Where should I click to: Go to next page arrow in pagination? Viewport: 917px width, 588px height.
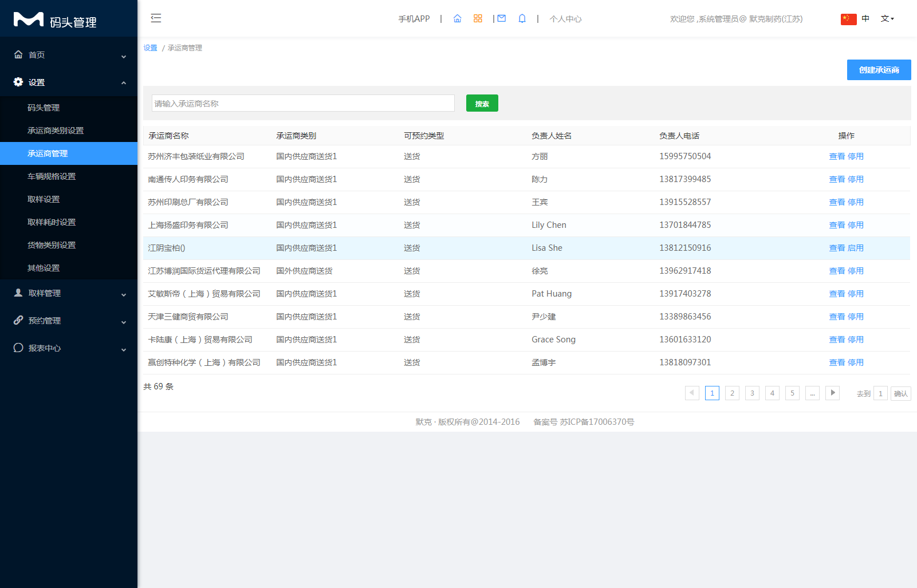tap(832, 393)
